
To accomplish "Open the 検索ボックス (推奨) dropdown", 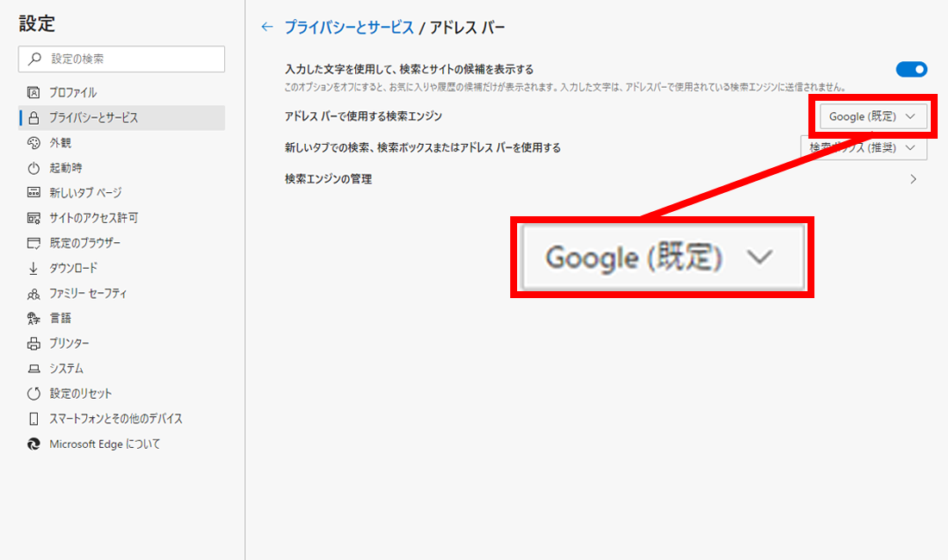I will (x=864, y=148).
